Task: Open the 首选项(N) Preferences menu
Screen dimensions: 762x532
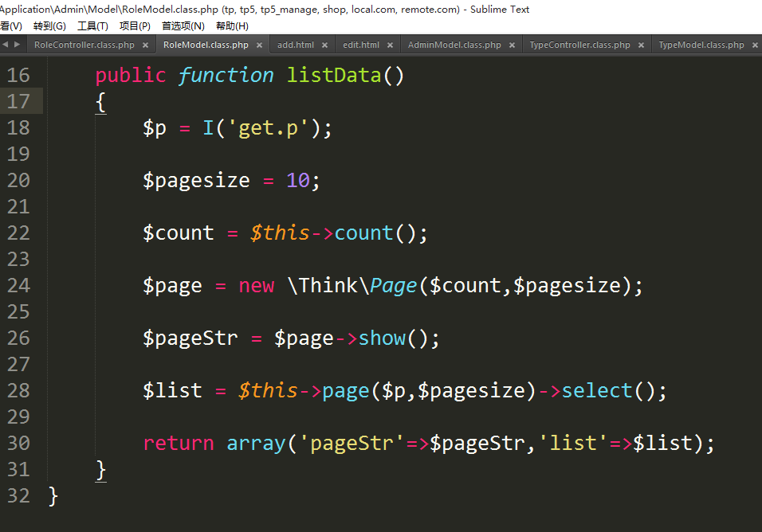Action: click(x=183, y=26)
